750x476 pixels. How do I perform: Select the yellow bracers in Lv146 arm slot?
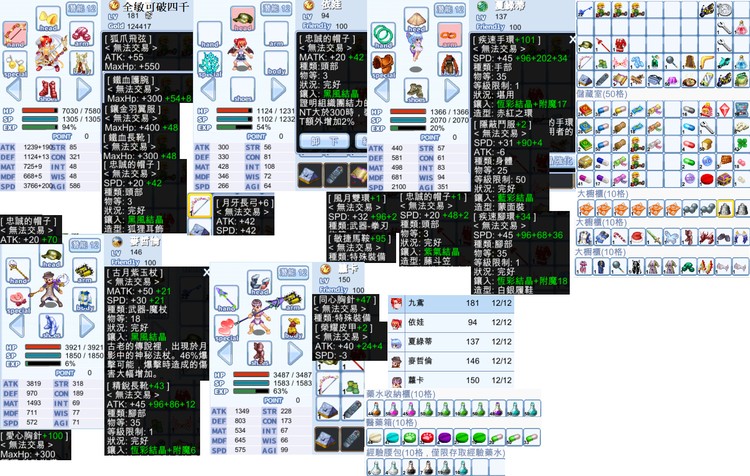[85, 271]
